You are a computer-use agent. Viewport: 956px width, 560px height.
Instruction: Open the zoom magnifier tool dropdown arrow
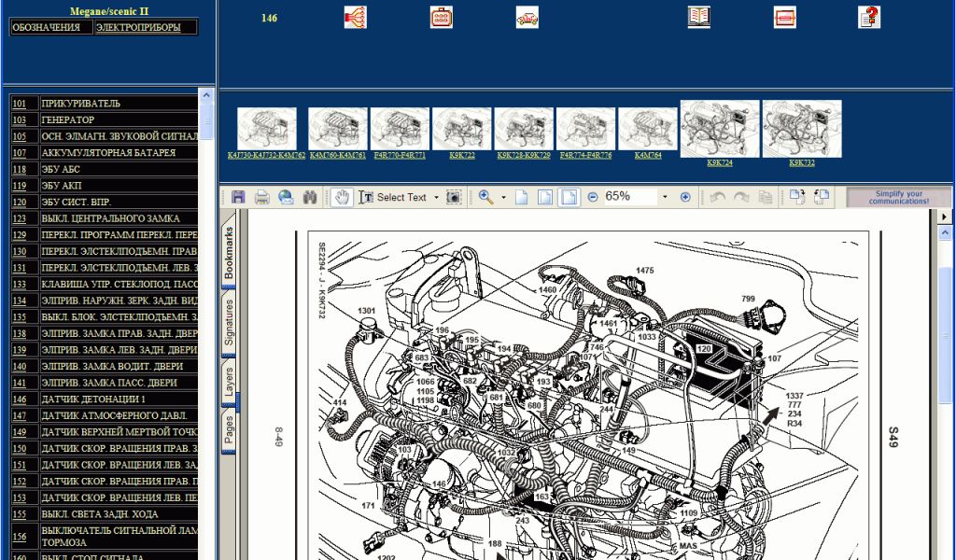pos(503,197)
